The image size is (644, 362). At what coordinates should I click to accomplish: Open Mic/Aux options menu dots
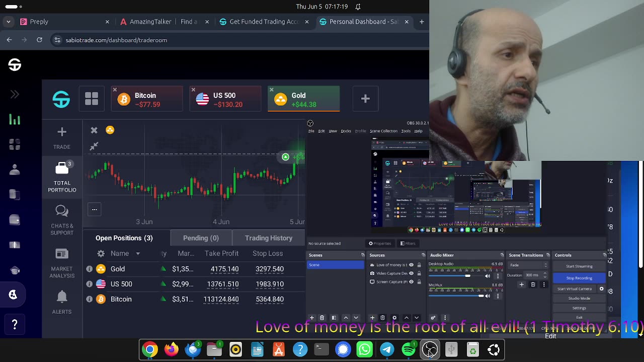click(498, 296)
